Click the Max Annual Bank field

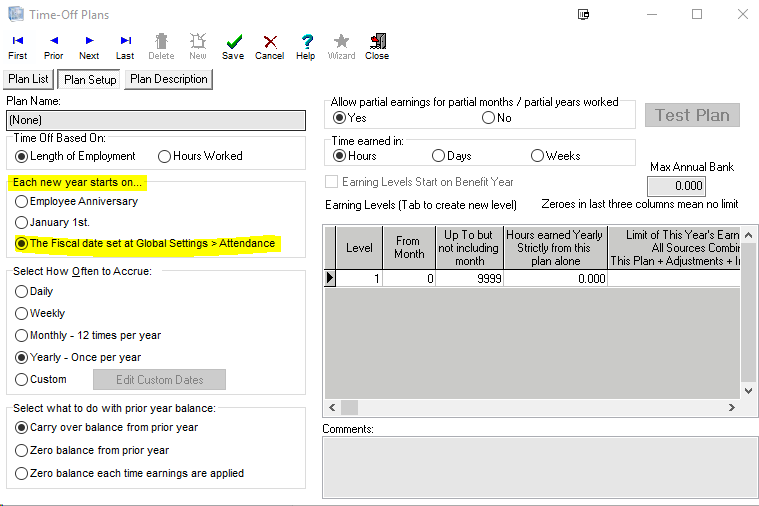click(676, 186)
